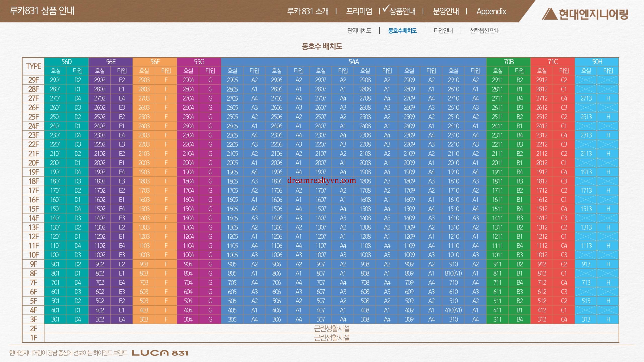Click the crossed-out 50H cell on 29F

click(x=586, y=80)
